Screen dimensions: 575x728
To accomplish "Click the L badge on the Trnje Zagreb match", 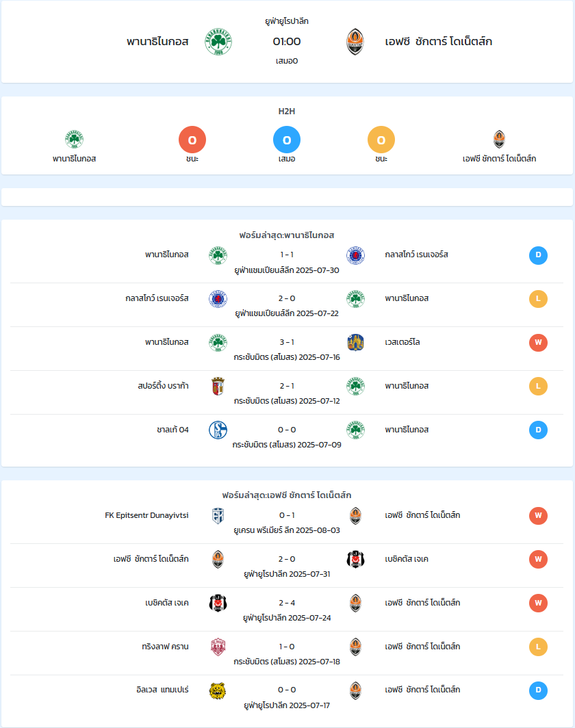I will tap(538, 647).
